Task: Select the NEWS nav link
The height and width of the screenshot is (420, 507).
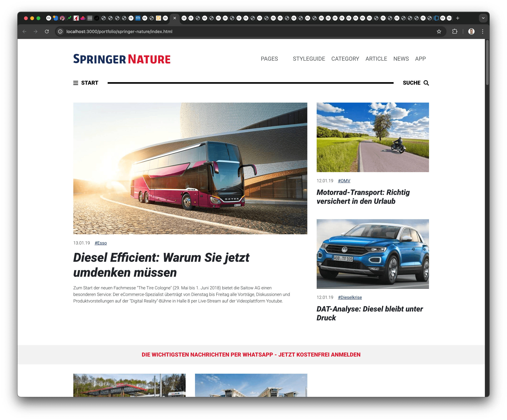Action: (x=401, y=59)
